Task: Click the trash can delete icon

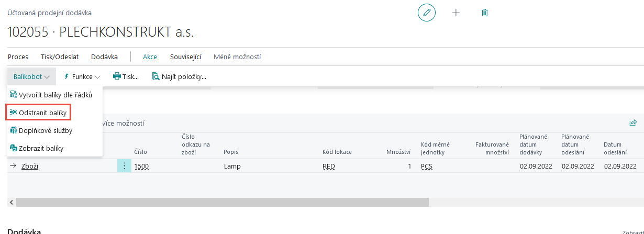Action: [x=484, y=13]
